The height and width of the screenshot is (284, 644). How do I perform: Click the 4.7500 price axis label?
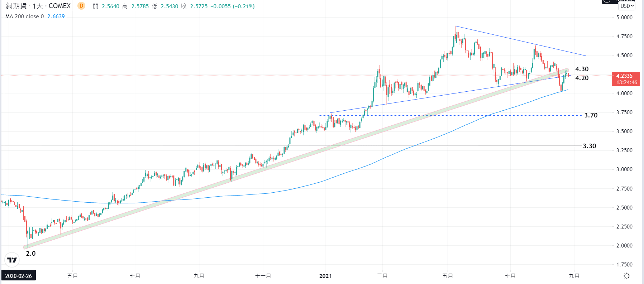pyautogui.click(x=624, y=37)
